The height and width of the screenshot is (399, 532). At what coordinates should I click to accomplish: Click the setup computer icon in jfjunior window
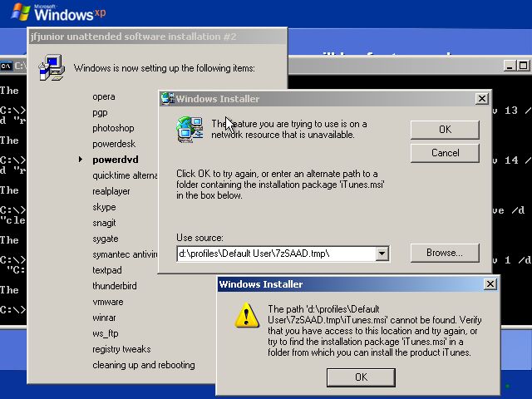click(52, 67)
